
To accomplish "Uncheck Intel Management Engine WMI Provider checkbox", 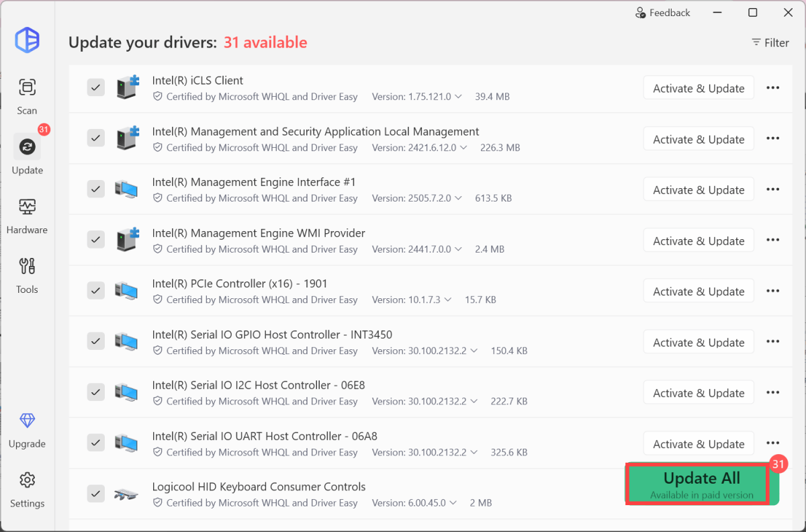I will tap(96, 240).
